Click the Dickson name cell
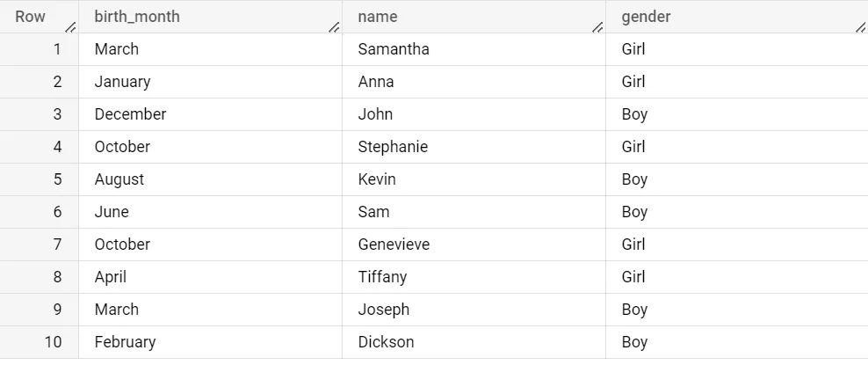Viewport: 868px width, 365px height. (x=386, y=342)
